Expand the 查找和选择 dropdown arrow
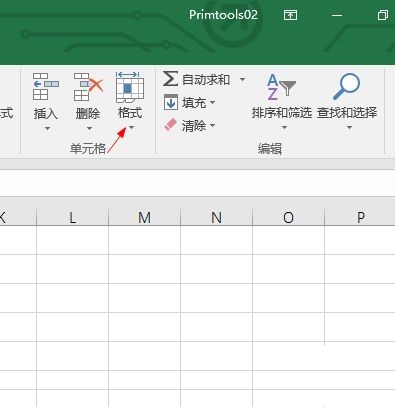Image resolution: width=395 pixels, height=407 pixels. click(349, 127)
